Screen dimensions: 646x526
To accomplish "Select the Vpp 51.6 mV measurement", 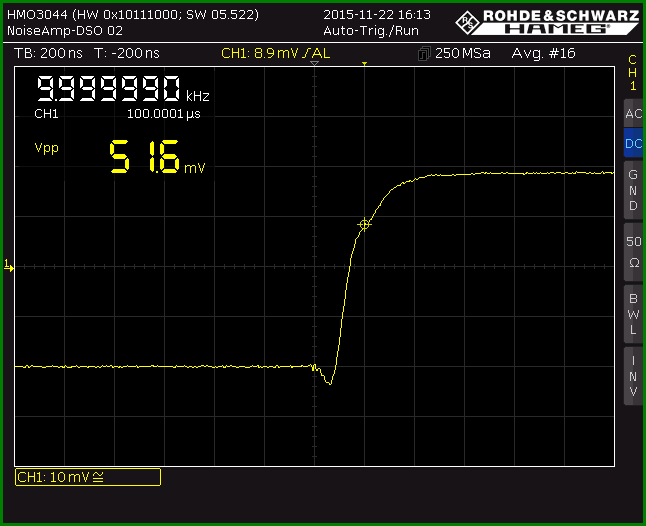I will pyautogui.click(x=119, y=157).
